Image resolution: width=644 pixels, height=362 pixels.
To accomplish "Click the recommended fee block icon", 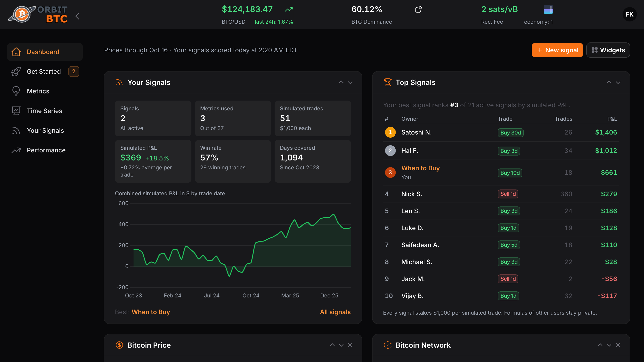I will [548, 9].
